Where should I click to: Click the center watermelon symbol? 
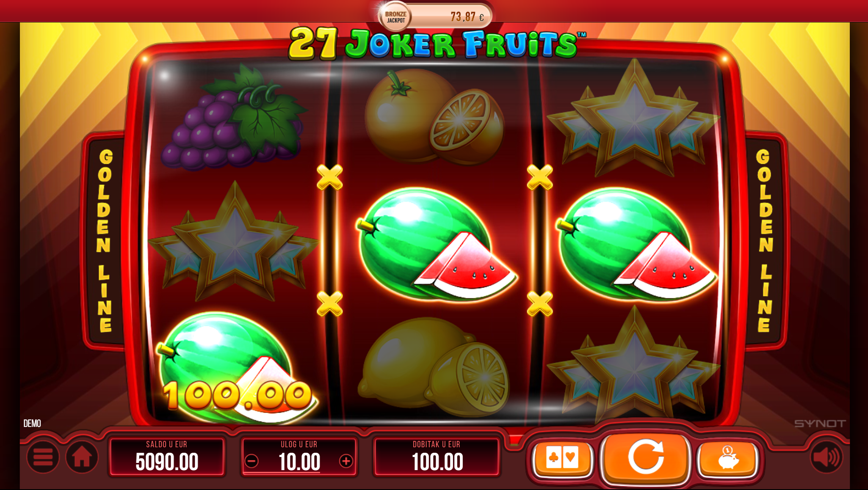[436, 245]
